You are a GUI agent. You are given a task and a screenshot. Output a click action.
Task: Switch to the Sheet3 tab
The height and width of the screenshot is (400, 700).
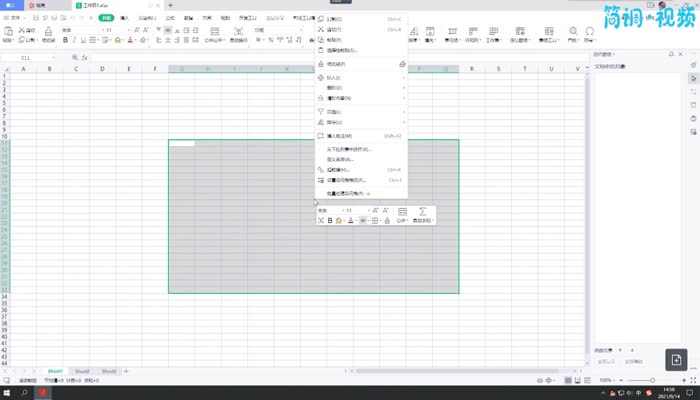coord(108,371)
